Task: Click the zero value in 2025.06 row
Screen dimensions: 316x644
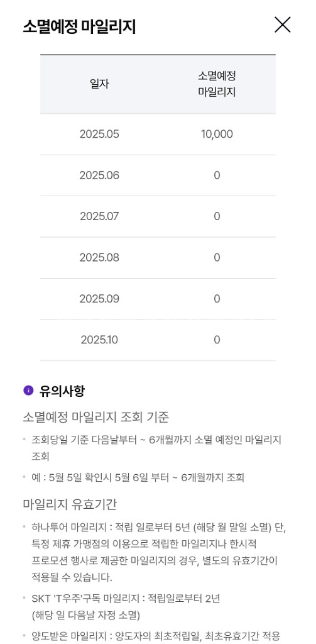Action: coord(217,175)
